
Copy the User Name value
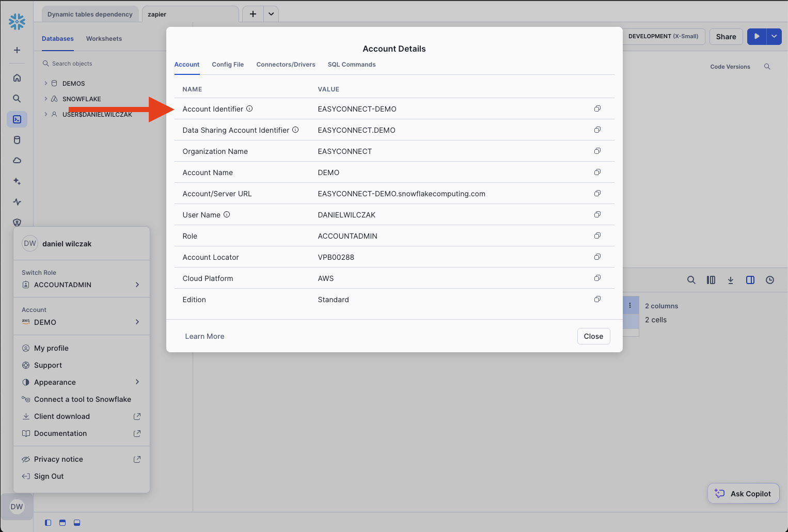pyautogui.click(x=597, y=214)
